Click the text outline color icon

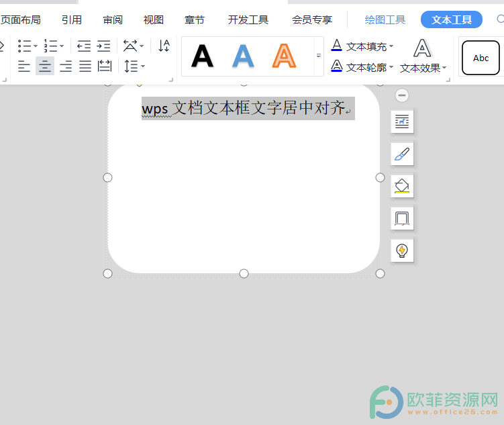coord(336,66)
